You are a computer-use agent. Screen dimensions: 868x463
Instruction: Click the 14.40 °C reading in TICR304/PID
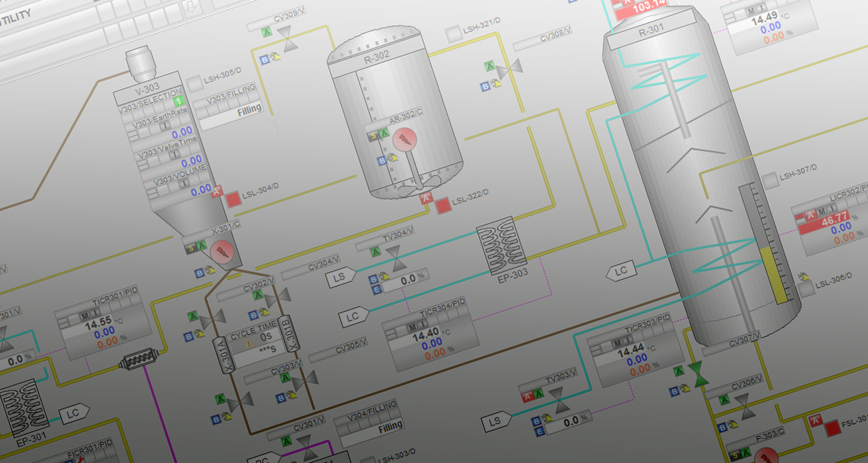(x=426, y=335)
